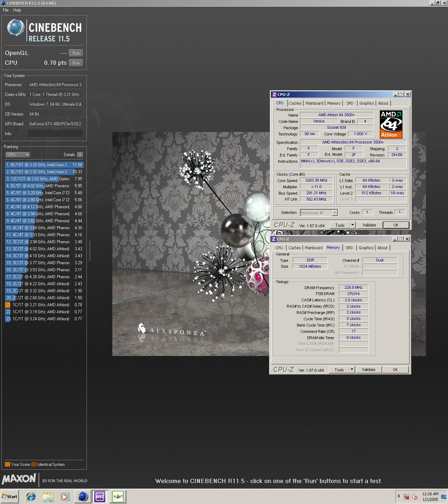
Task: Click Cinebench title bar app icon
Action: (3, 3)
